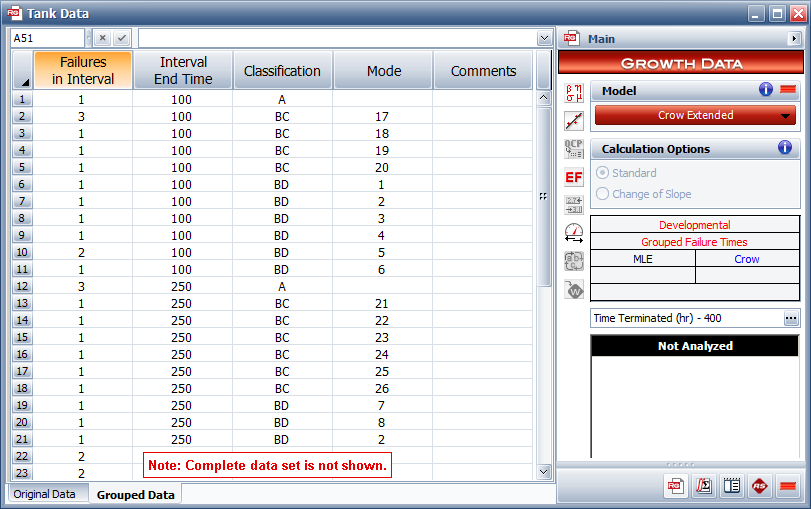Open the Plot icon in side toolbar
This screenshot has height=509, width=811.
tap(574, 122)
